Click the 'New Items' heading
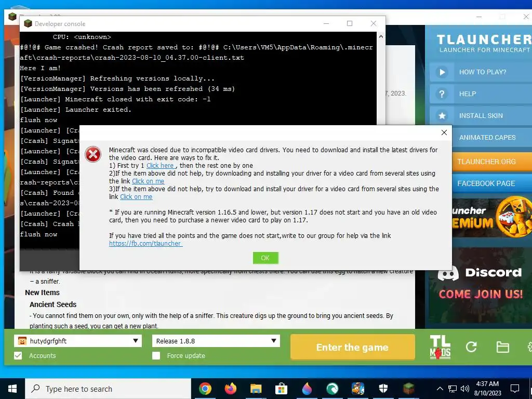The width and height of the screenshot is (532, 399). [x=43, y=292]
